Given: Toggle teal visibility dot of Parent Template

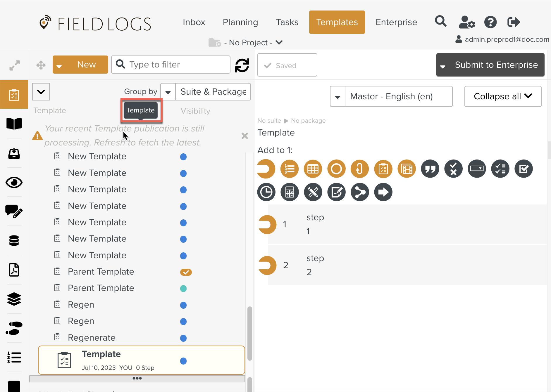Looking at the screenshot, I should tap(183, 289).
